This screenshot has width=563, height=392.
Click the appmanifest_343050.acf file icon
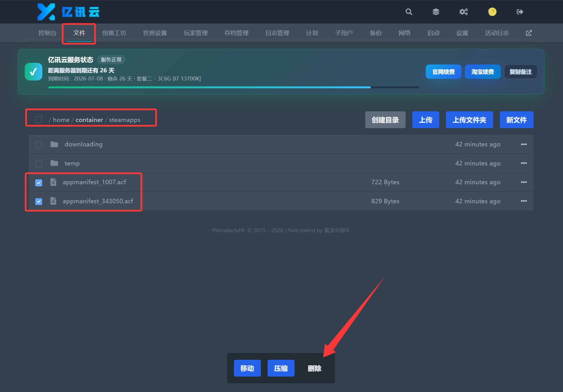click(x=53, y=201)
